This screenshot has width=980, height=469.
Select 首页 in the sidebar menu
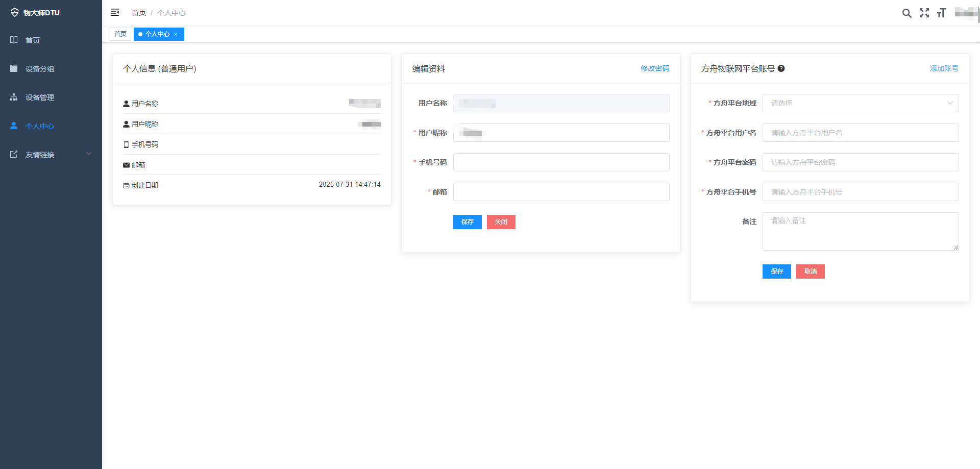tap(33, 40)
